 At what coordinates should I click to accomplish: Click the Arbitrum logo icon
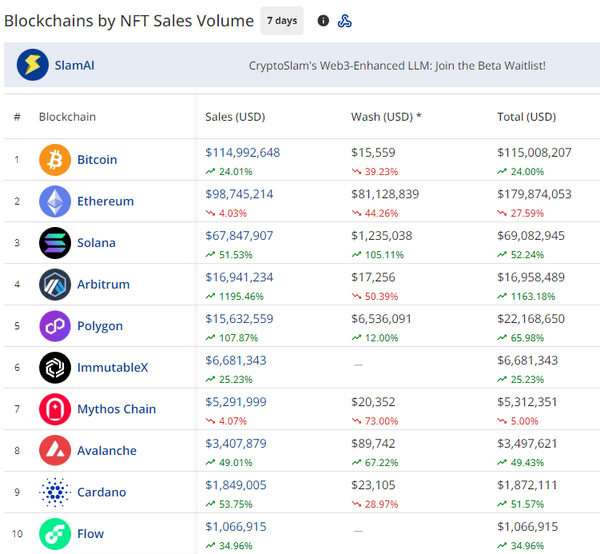tap(55, 285)
